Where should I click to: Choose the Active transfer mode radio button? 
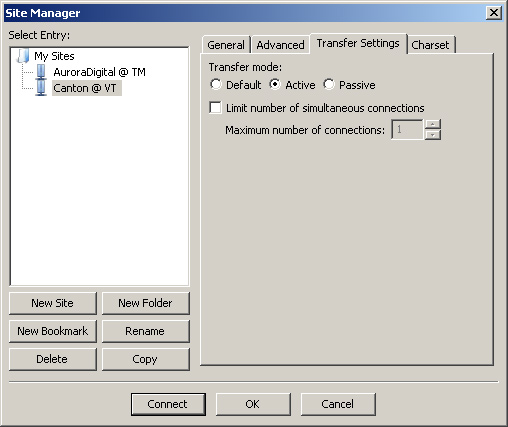(275, 84)
